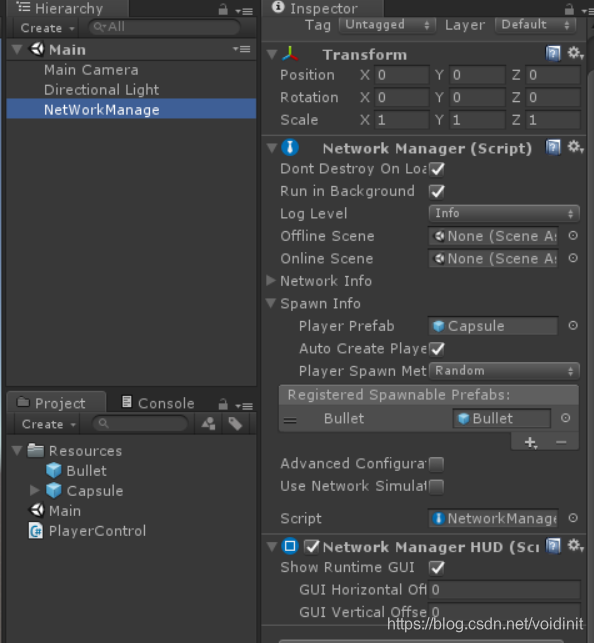This screenshot has height=643, width=594.
Task: Select NetWorkManage object in Hierarchy
Action: coord(132,109)
